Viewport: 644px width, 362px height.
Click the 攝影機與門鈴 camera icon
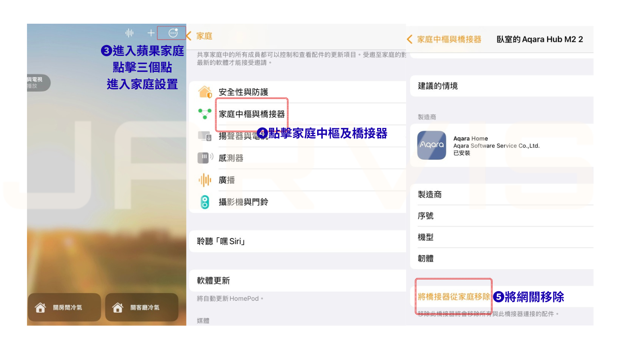point(205,202)
